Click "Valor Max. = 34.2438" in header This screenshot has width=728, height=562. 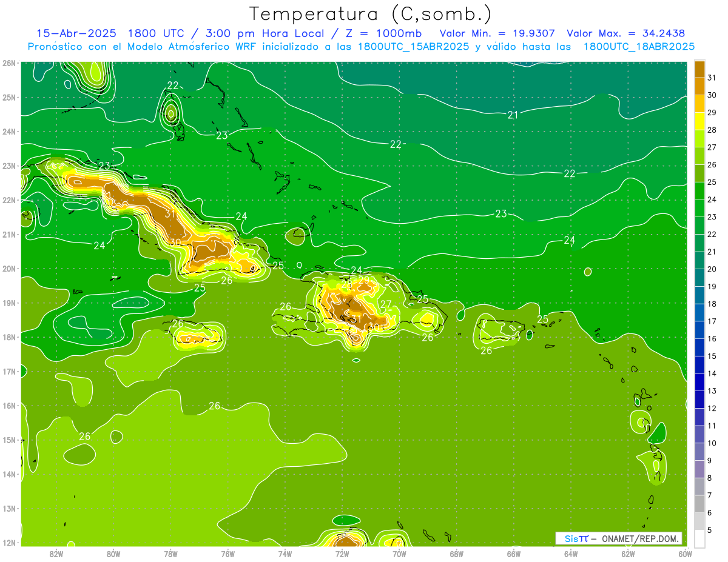pos(625,33)
